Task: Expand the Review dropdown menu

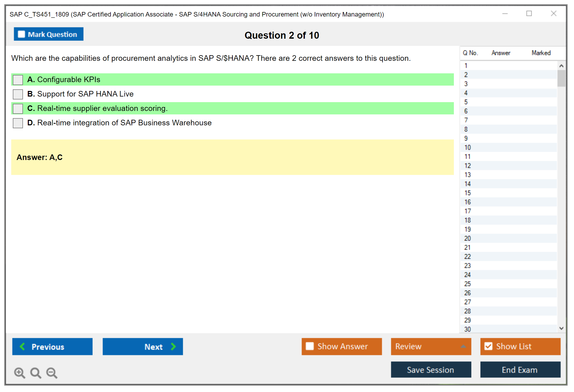Action: tap(463, 346)
